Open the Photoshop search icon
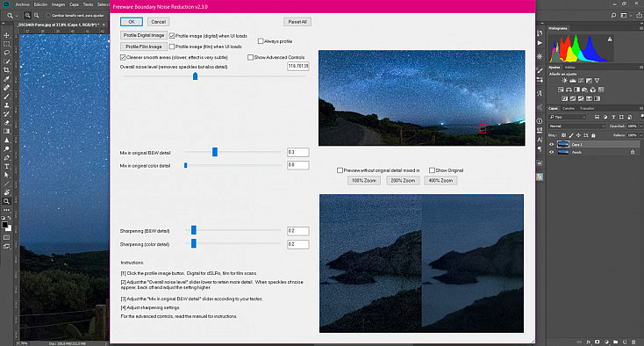Image resolution: width=644 pixels, height=346 pixels. [x=613, y=15]
